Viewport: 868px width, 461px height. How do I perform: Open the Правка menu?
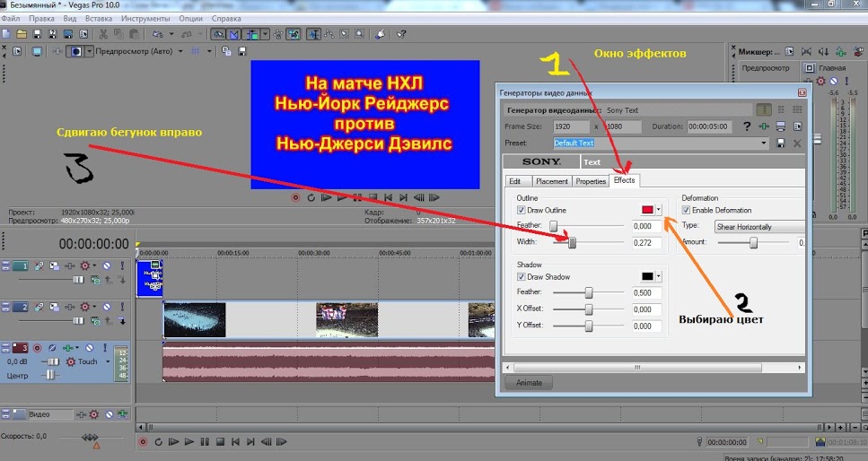[41, 18]
